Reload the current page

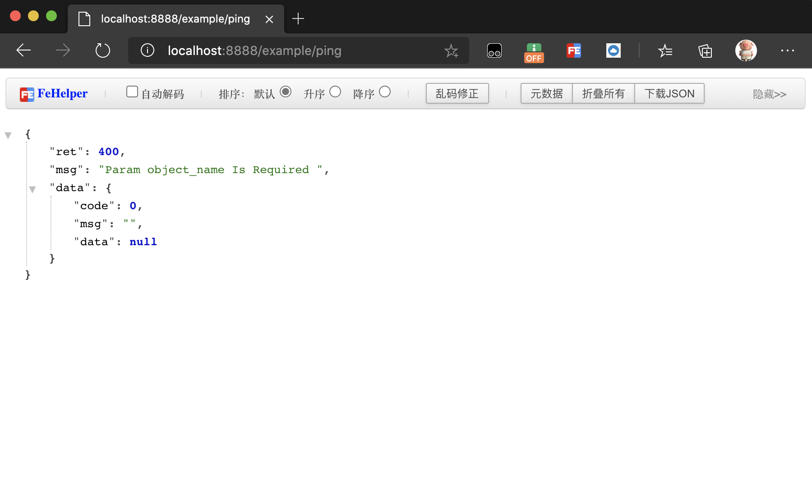click(x=103, y=50)
